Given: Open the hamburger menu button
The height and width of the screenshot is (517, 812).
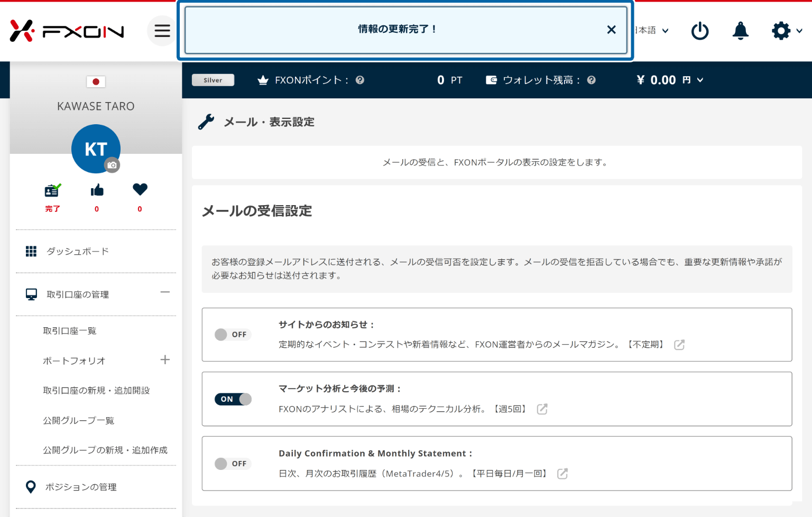Looking at the screenshot, I should pos(162,31).
